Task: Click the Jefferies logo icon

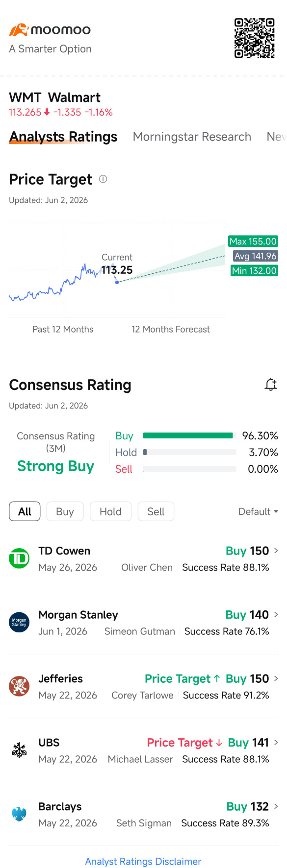Action: (19, 686)
